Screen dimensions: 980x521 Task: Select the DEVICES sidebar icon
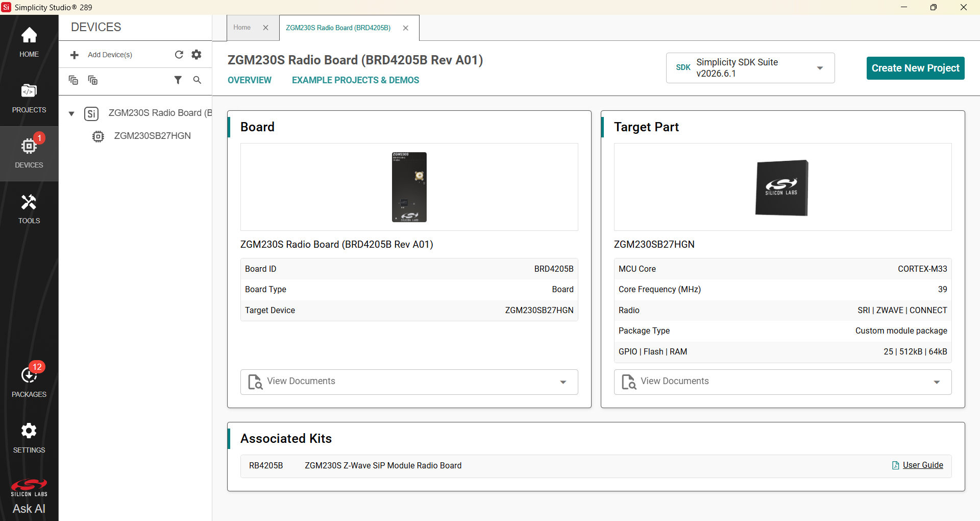[29, 153]
